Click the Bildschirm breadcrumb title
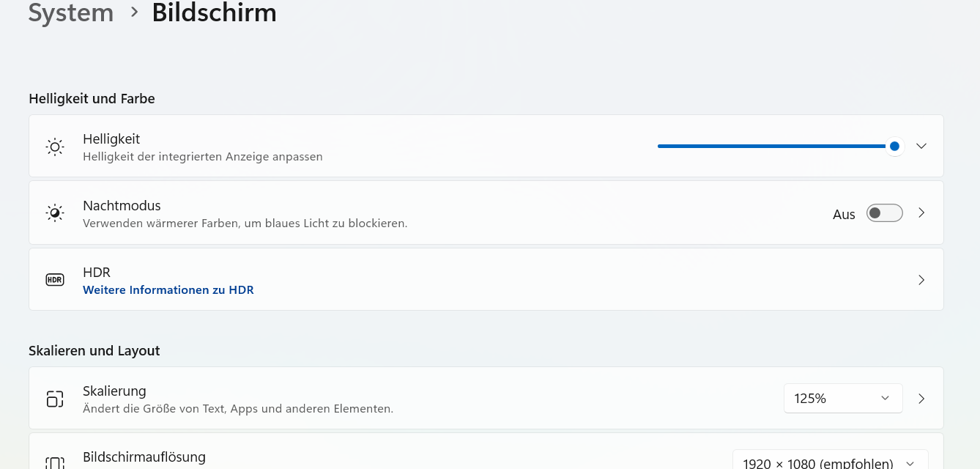The height and width of the screenshot is (469, 980). click(x=214, y=13)
